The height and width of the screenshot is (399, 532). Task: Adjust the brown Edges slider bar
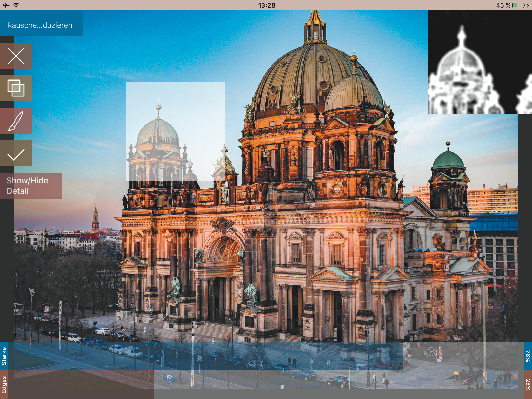(x=81, y=385)
